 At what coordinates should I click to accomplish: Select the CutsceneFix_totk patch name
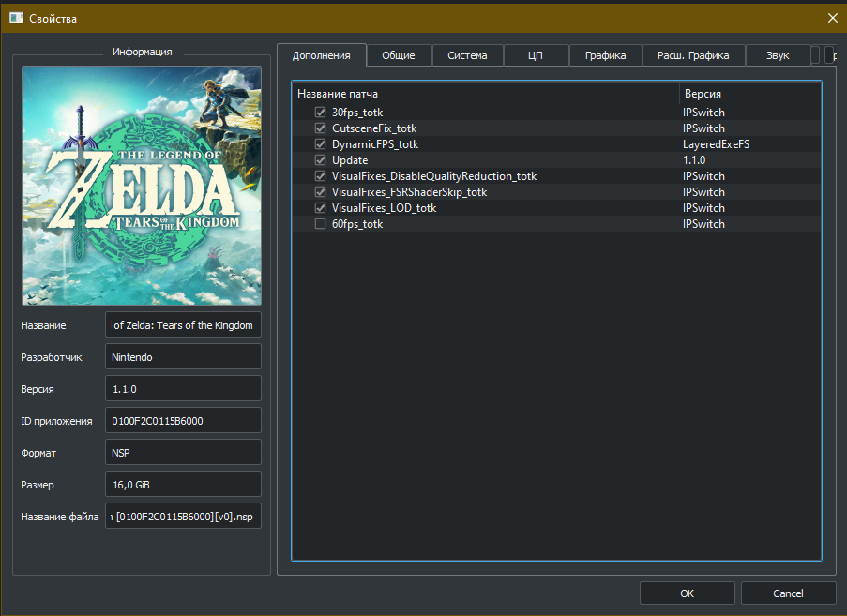[x=374, y=128]
